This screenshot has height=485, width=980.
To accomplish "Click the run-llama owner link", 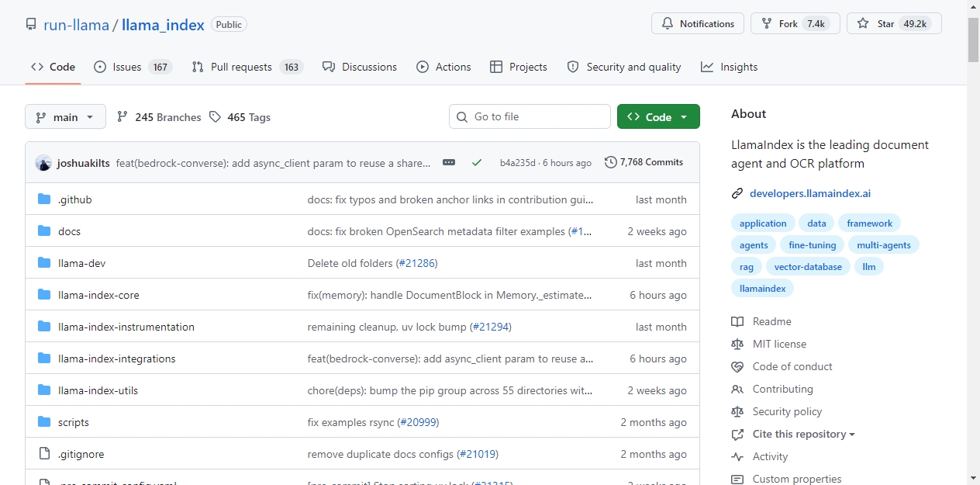I will pos(77,25).
